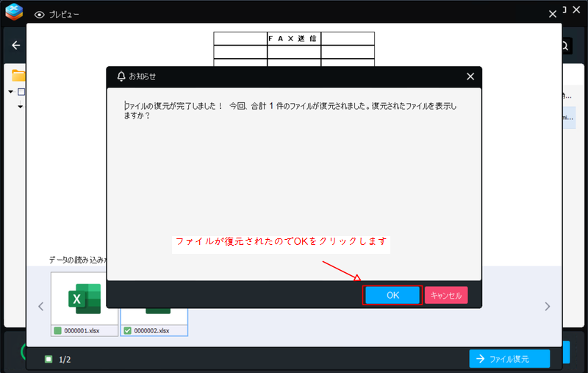Click the search magnifier icon
The height and width of the screenshot is (373, 588).
click(x=564, y=46)
